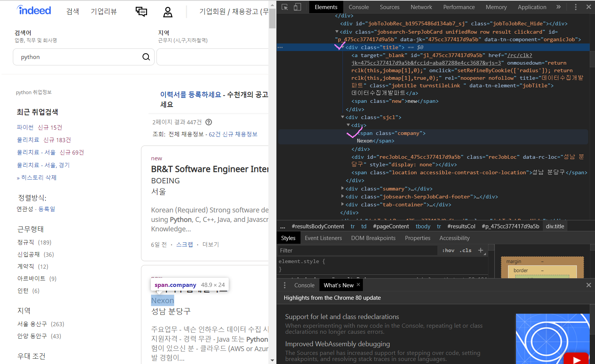Click the location search input field

point(212,57)
